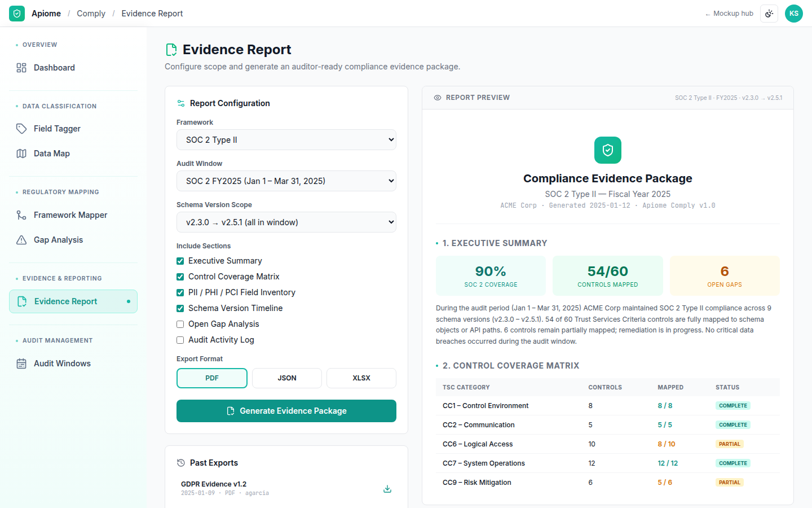Go to Field Tagger page
The height and width of the screenshot is (508, 812).
pyautogui.click(x=73, y=129)
